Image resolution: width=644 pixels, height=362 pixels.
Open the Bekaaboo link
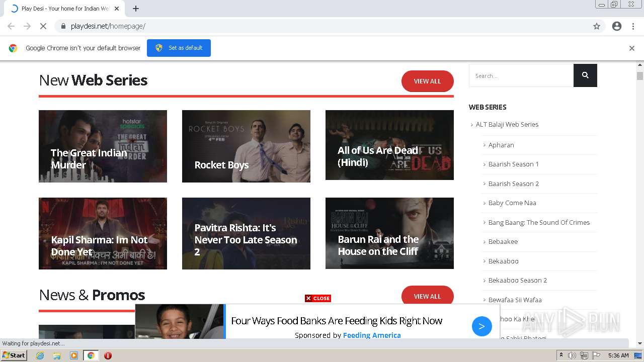coord(504,261)
